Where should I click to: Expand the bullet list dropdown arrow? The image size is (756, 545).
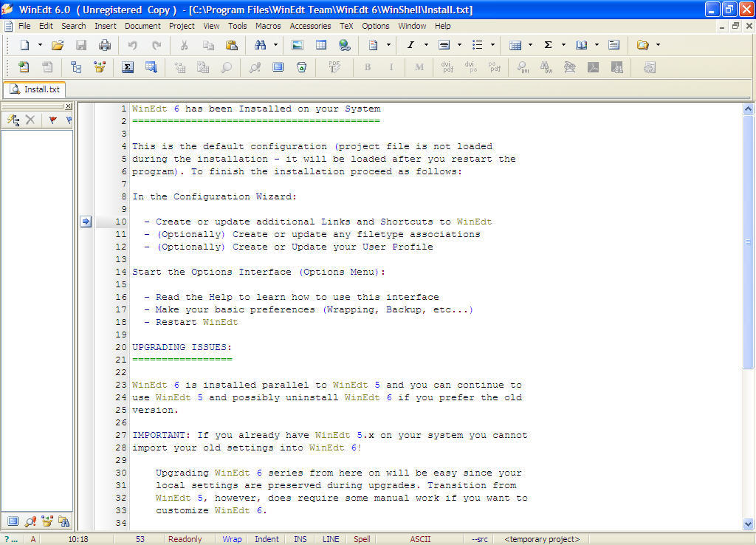492,45
